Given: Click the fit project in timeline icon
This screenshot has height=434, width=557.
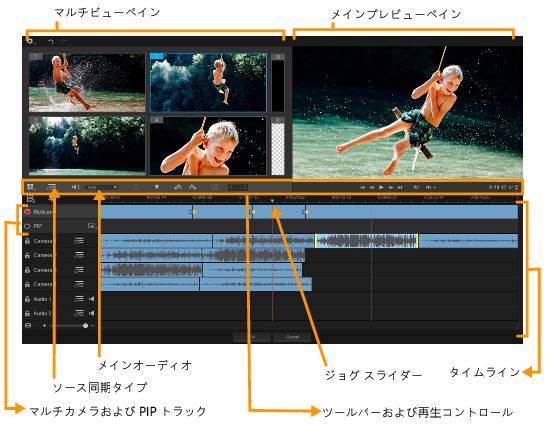Looking at the screenshot, I should 28,325.
